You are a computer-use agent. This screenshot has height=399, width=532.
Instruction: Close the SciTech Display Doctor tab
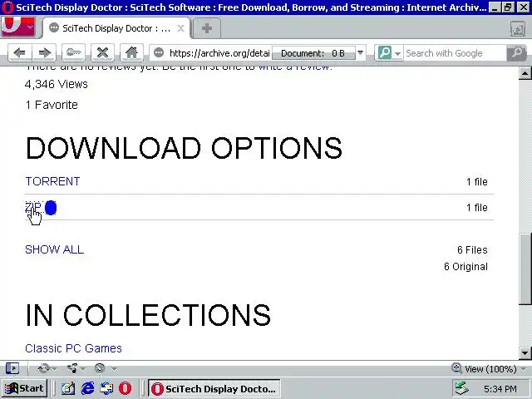coord(181,28)
